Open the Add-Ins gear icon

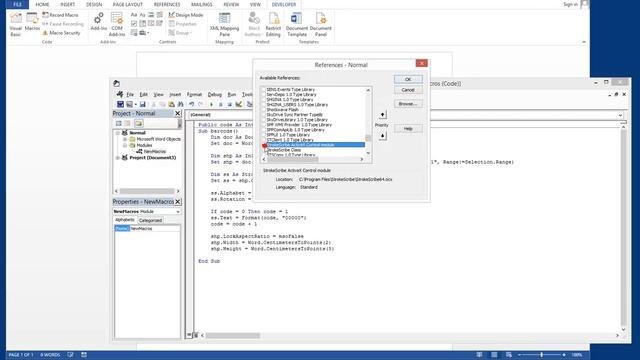tap(98, 21)
